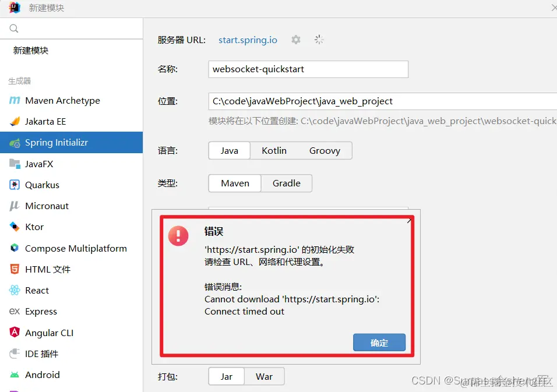This screenshot has width=557, height=392.
Task: Choose War packaging option
Action: [x=265, y=376]
